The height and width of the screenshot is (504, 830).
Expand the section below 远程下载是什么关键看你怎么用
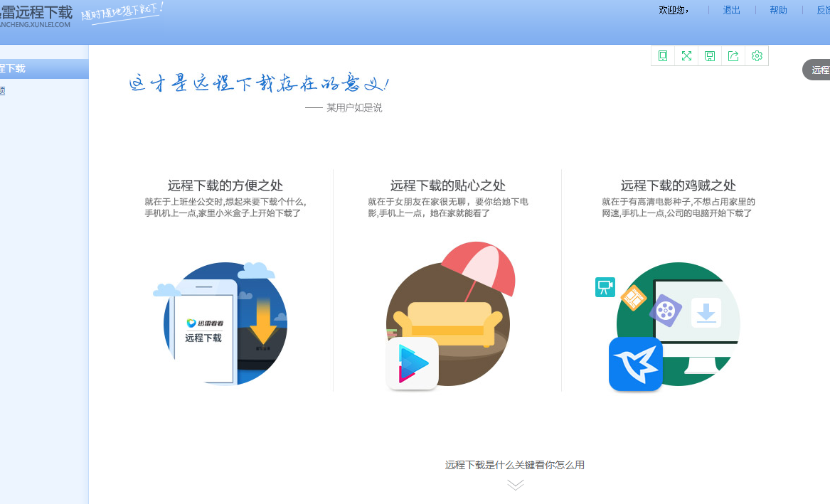(515, 484)
